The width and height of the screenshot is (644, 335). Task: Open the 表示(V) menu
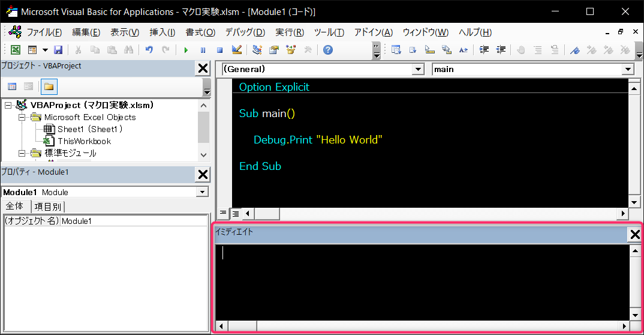point(125,32)
